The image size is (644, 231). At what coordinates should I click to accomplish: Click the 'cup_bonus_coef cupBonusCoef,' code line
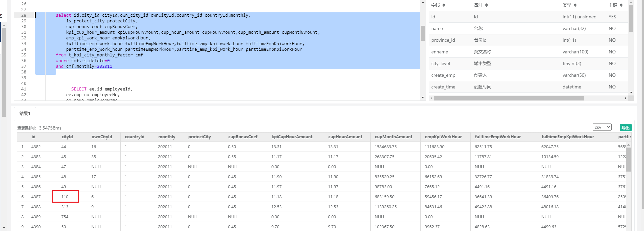[x=102, y=27]
